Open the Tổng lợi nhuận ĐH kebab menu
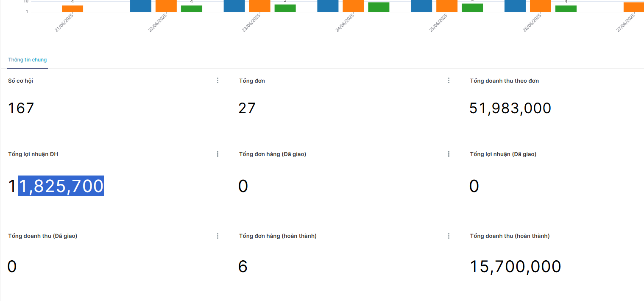Image resolution: width=644 pixels, height=301 pixels. tap(217, 154)
